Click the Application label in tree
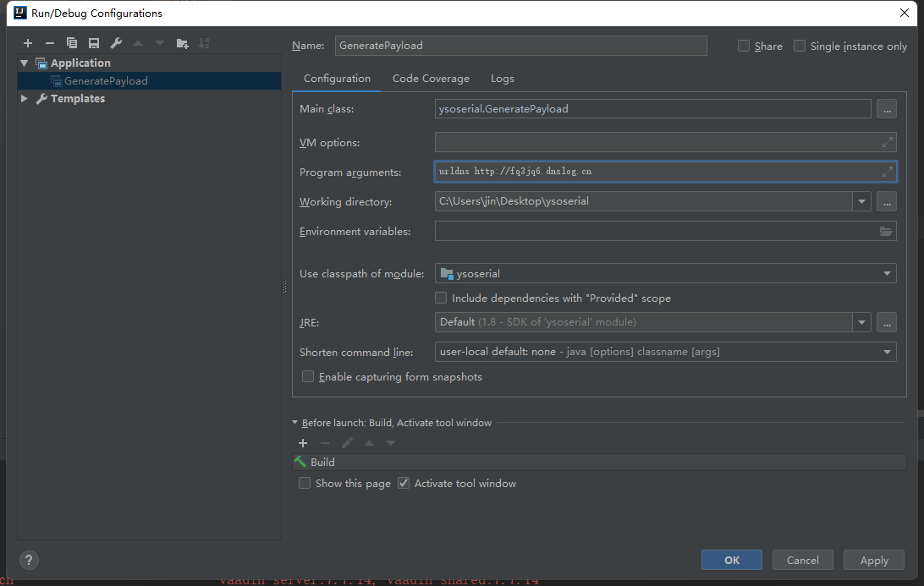Screen dimensions: 924x586 (x=80, y=63)
